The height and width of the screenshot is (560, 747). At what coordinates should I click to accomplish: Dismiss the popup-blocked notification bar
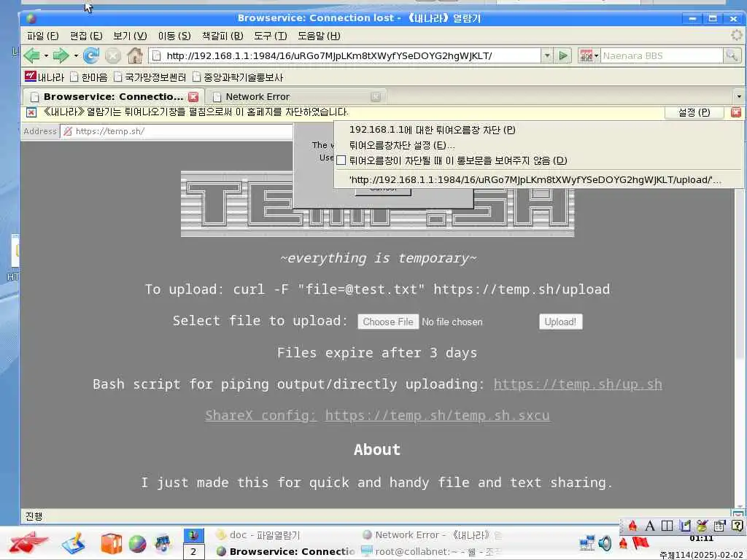click(736, 112)
